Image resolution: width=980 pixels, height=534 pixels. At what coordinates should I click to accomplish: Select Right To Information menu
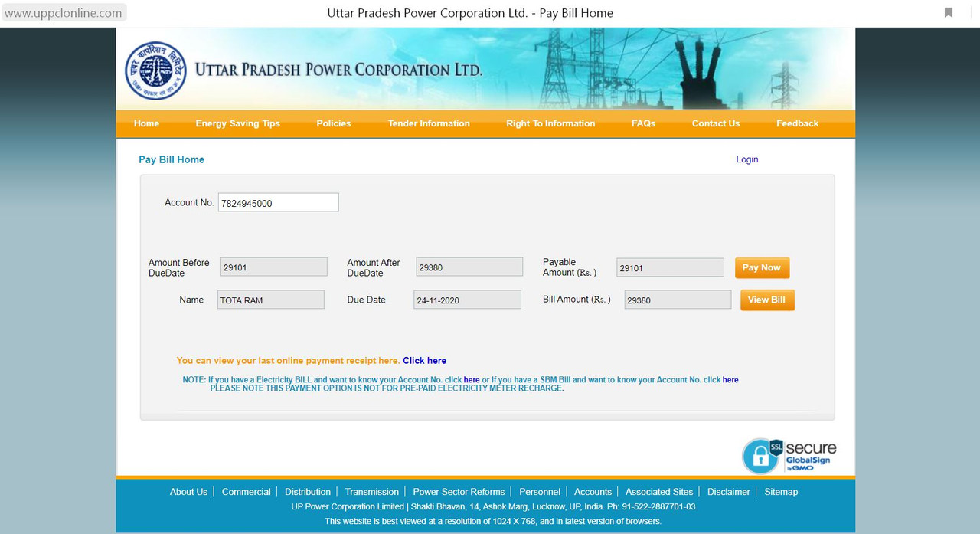(550, 123)
